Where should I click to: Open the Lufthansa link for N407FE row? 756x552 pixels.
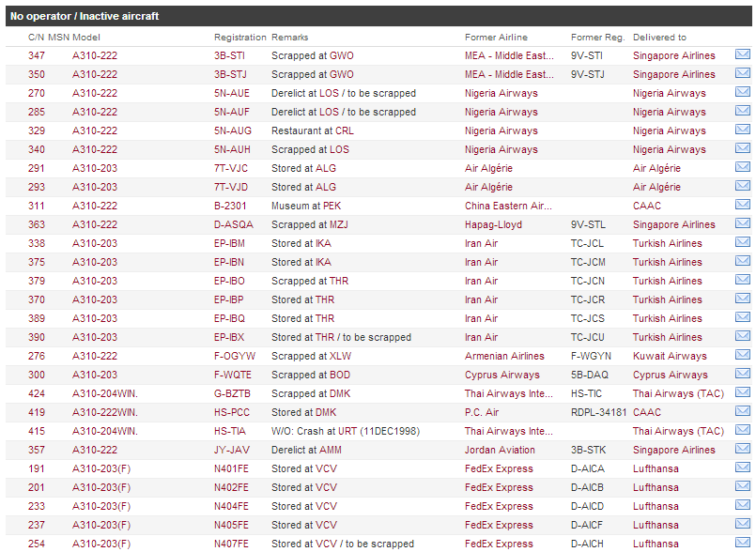[x=656, y=544]
